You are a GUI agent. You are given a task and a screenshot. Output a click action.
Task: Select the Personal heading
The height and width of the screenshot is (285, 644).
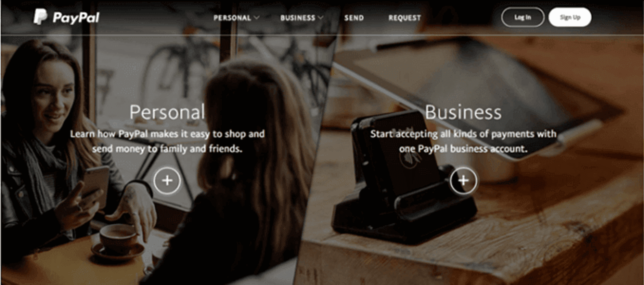coord(167,112)
